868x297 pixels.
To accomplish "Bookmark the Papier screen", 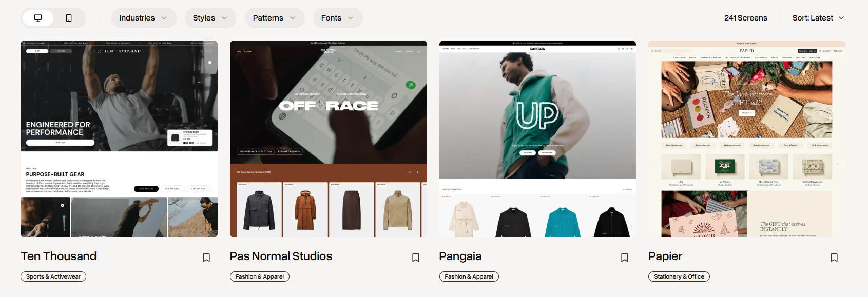I will 834,258.
